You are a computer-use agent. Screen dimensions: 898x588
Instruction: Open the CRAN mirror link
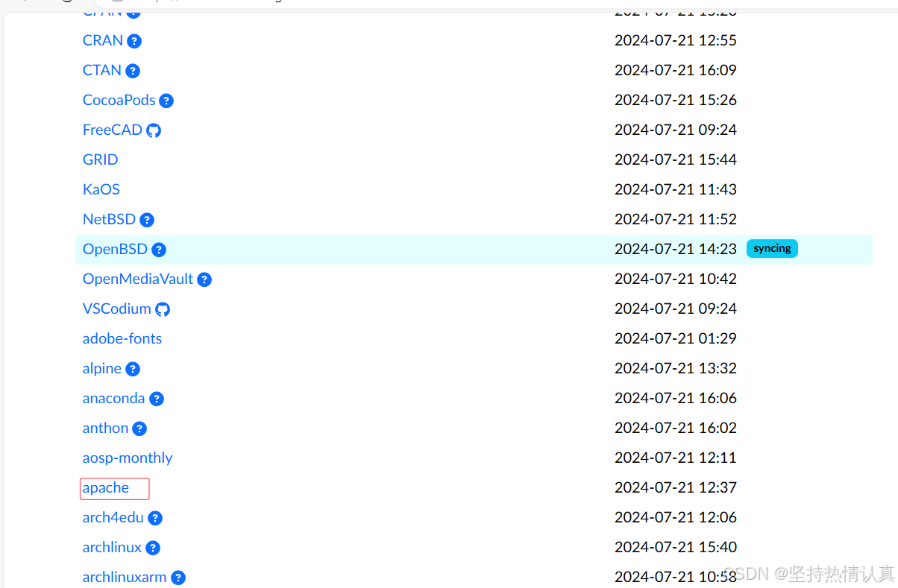coord(103,40)
